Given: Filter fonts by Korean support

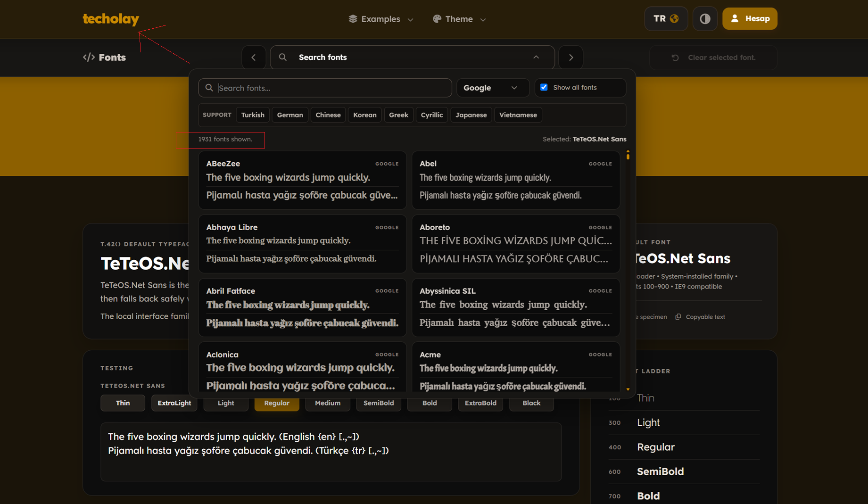Looking at the screenshot, I should click(365, 115).
